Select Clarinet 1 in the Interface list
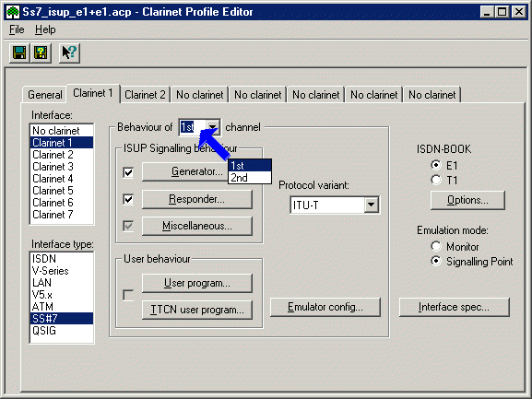The image size is (532, 399). 62,143
